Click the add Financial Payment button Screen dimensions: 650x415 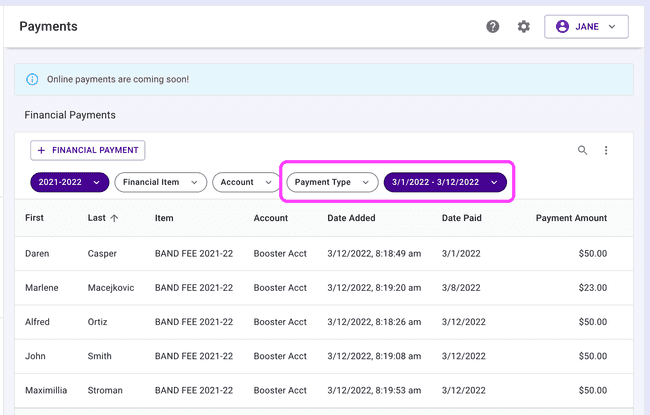point(88,150)
